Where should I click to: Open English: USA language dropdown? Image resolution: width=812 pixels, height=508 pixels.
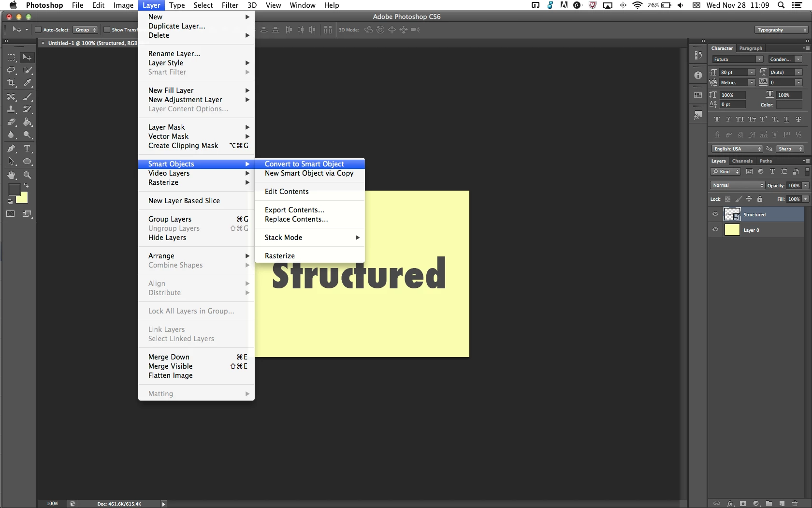737,149
